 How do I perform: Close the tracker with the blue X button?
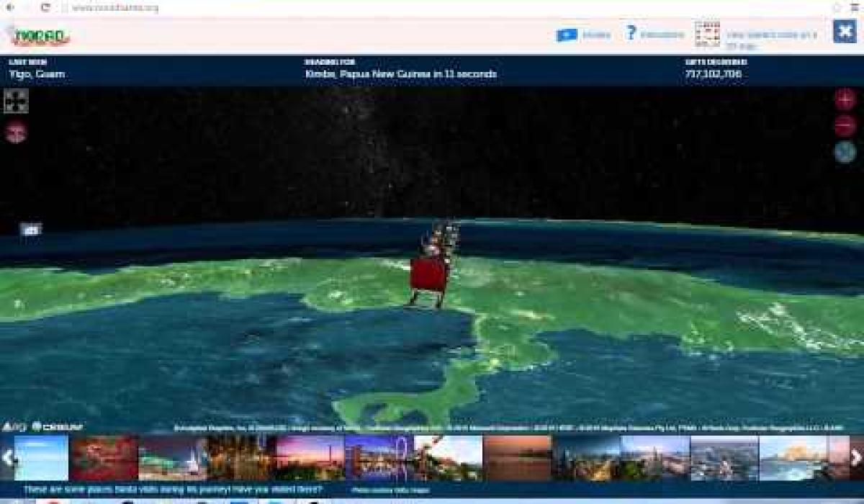(844, 32)
